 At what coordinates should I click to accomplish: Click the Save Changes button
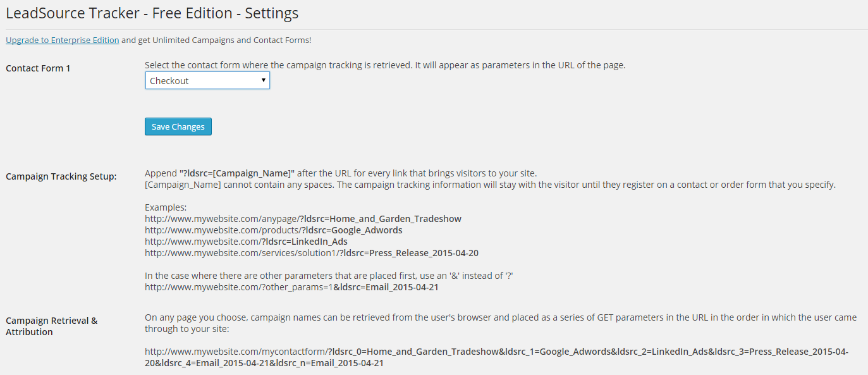point(178,127)
